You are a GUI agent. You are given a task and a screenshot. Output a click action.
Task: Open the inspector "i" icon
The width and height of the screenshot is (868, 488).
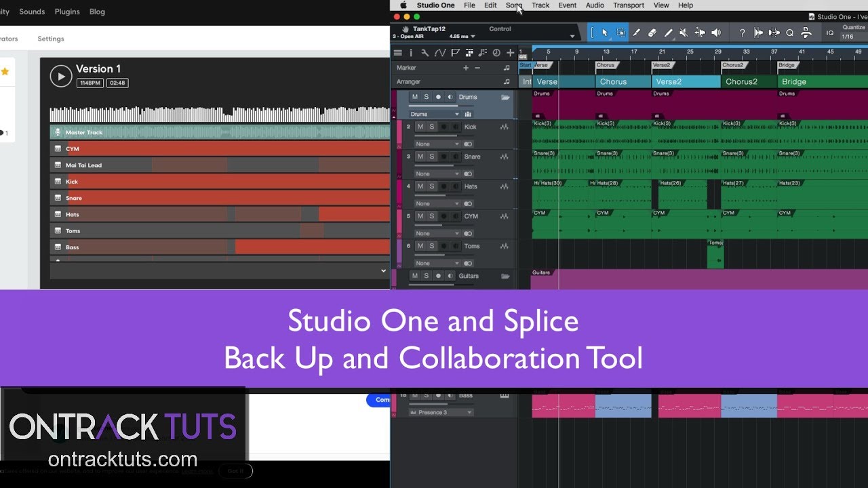coord(411,53)
